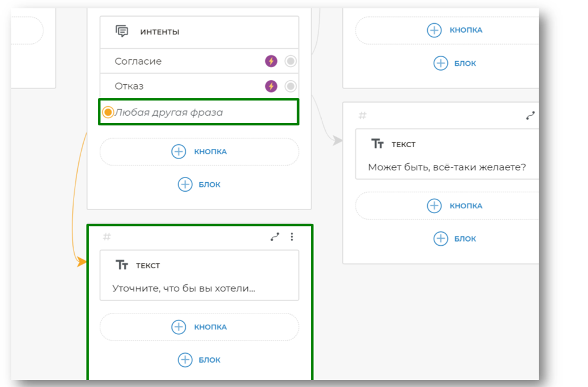Select the gray connector circle for Отказ
Image resolution: width=588 pixels, height=387 pixels.
tap(291, 87)
